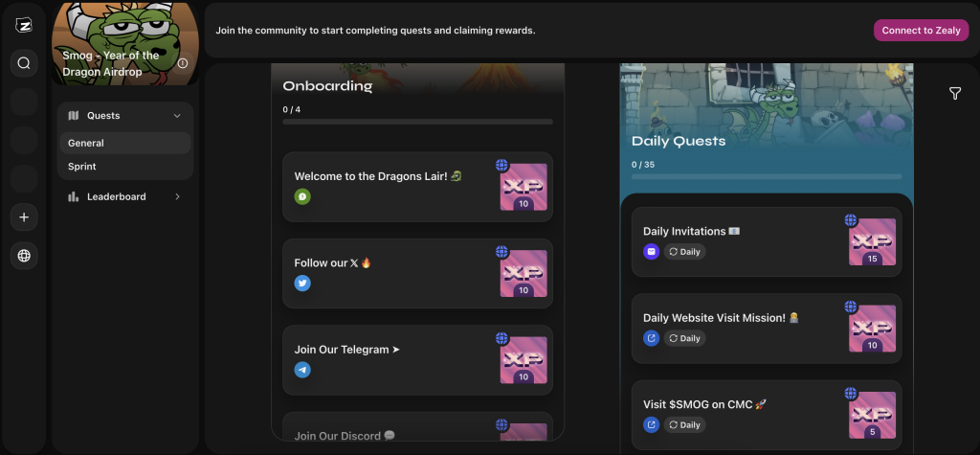Open the Daily Invitations quest

pos(767,242)
